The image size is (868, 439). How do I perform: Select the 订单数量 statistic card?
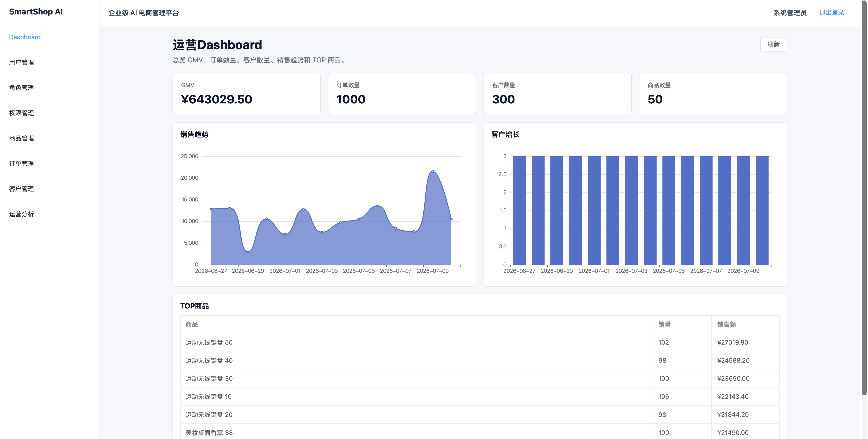(402, 93)
